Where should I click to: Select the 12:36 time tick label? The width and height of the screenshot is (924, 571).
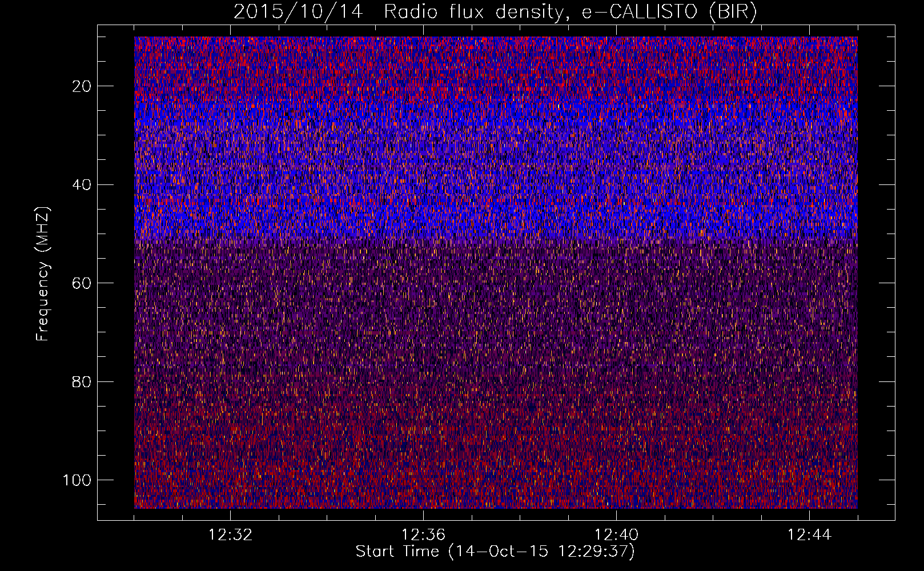pyautogui.click(x=423, y=535)
